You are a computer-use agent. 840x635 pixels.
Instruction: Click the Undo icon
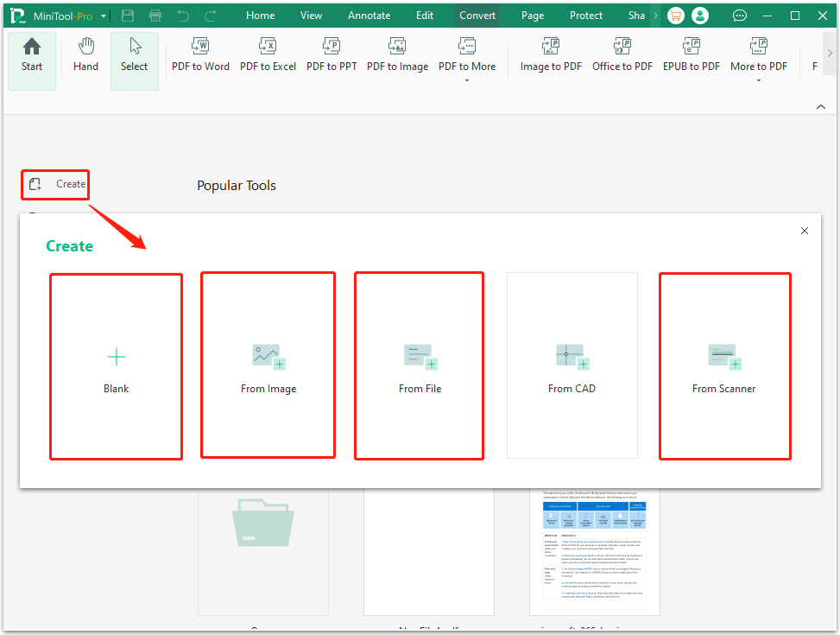tap(182, 15)
